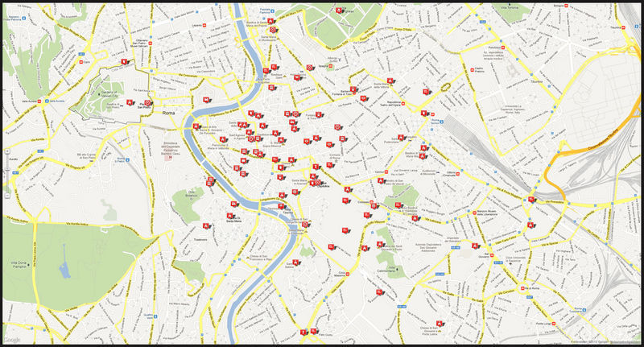Open the target marker near Santa Maria in Cosmedin

pos(305,225)
